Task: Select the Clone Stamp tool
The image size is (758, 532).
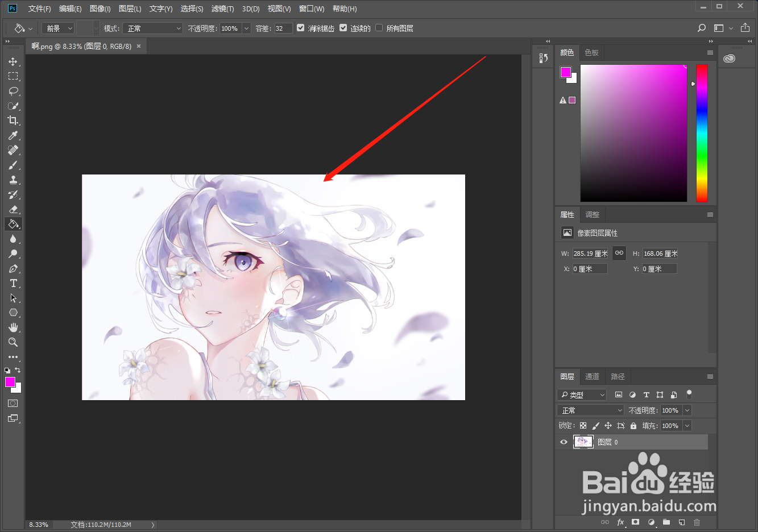Action: (x=13, y=180)
